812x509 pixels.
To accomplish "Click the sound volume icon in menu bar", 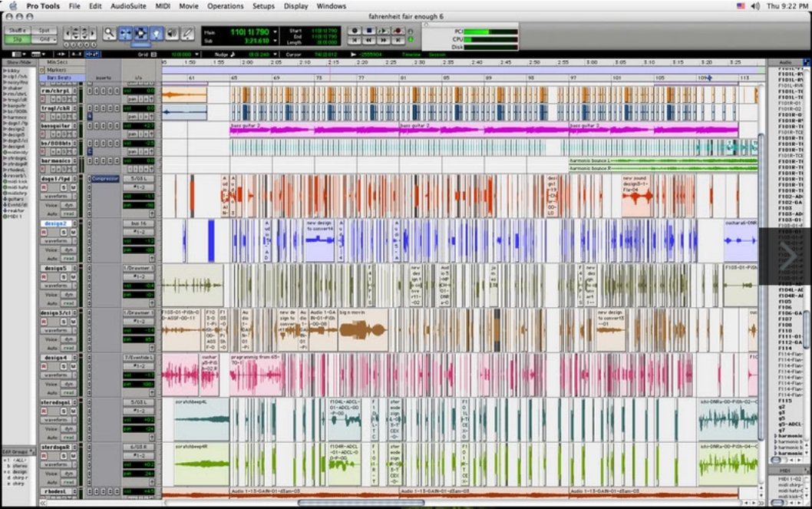I will [755, 6].
